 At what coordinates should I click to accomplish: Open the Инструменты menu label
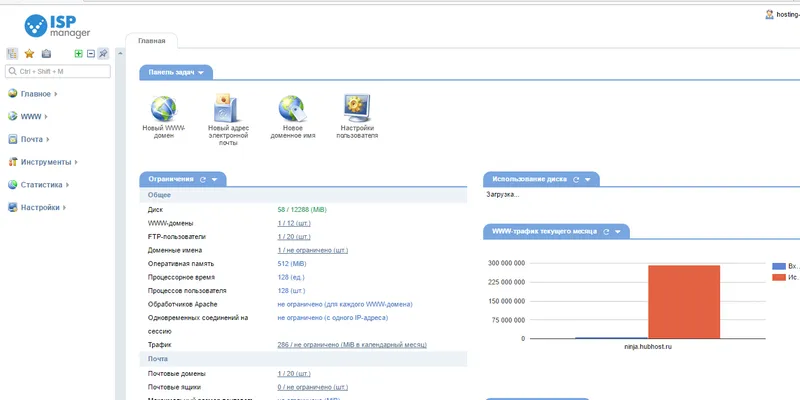click(x=46, y=162)
